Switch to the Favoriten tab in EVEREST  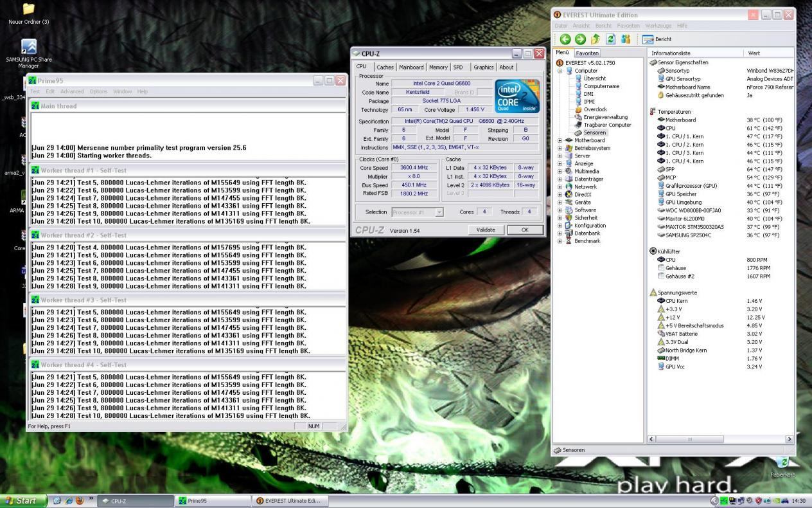point(587,53)
